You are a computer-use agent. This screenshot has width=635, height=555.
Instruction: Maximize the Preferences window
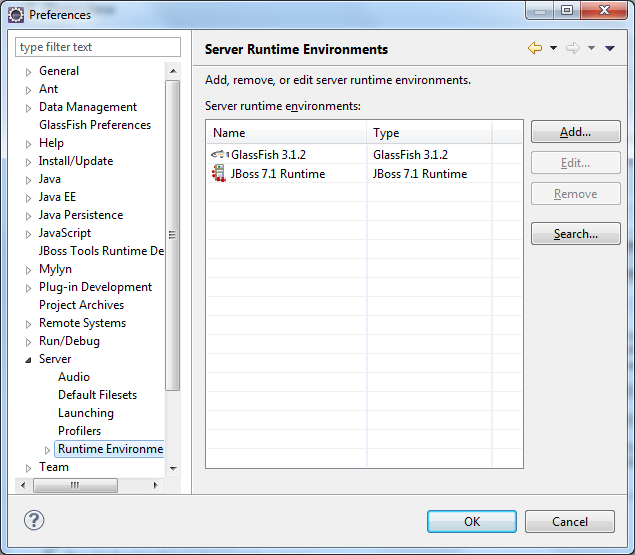[567, 10]
